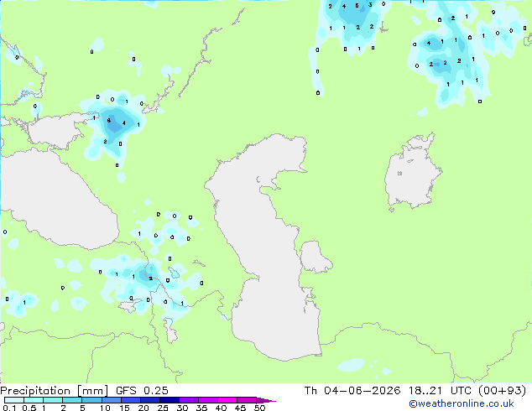Click the 'GFS 0.25' model label

(x=142, y=391)
